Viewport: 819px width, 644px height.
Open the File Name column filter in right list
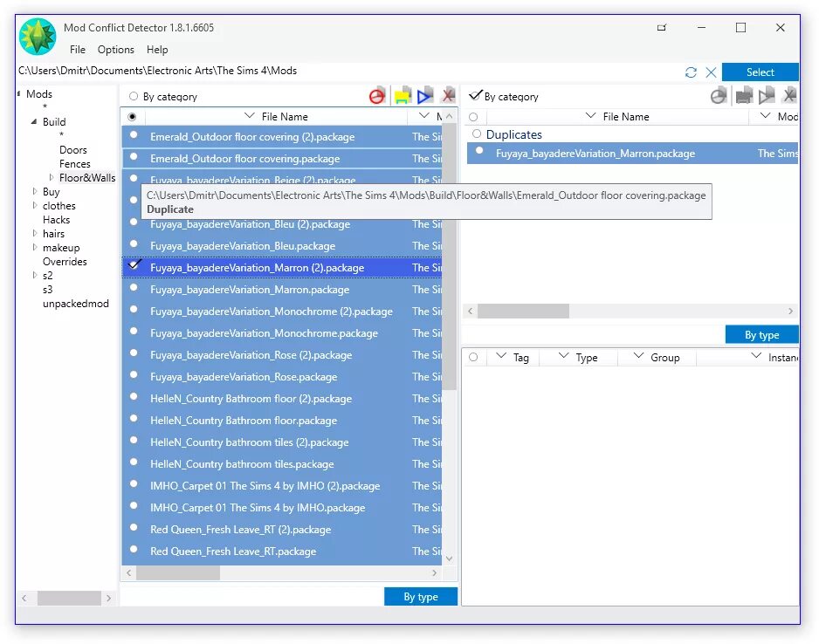point(591,115)
